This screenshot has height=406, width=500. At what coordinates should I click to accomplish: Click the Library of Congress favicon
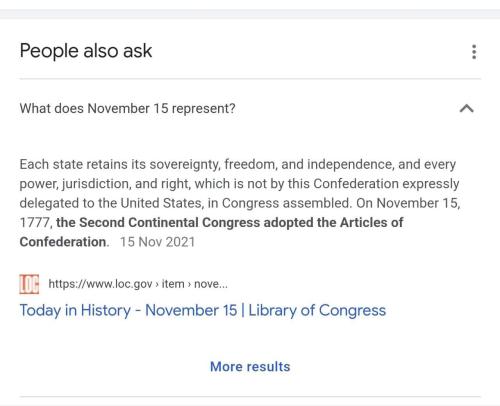click(x=29, y=284)
